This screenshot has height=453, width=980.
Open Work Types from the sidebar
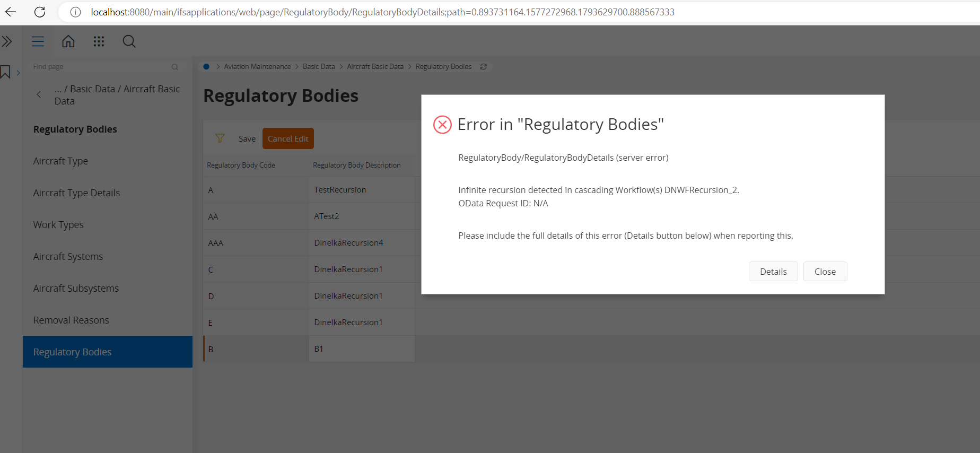coord(58,224)
